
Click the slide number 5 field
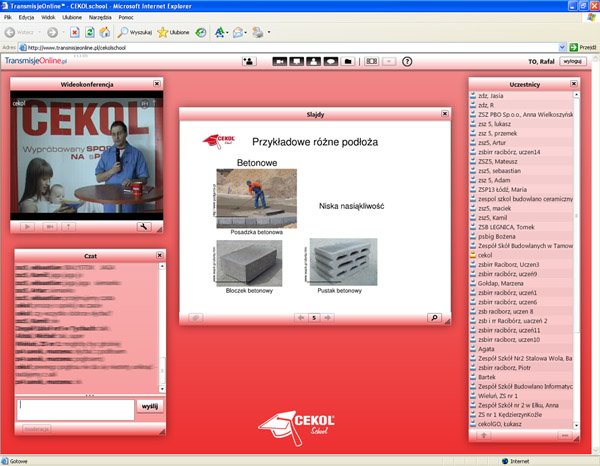click(314, 318)
